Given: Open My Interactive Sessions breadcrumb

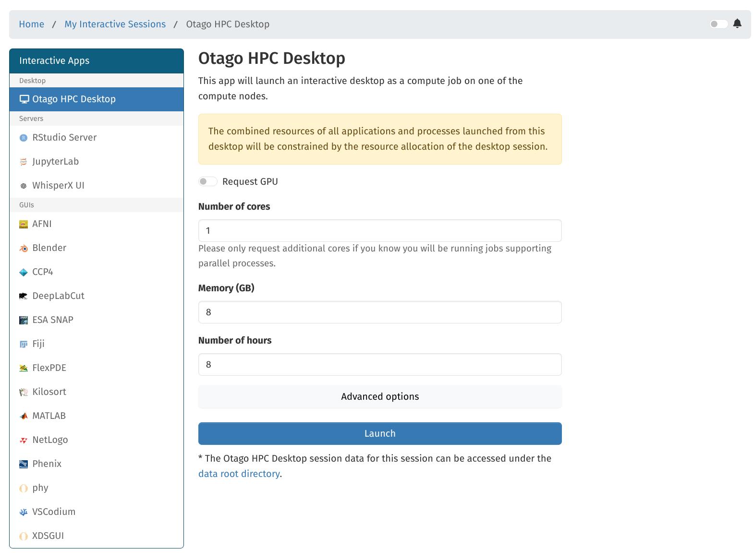Looking at the screenshot, I should pos(115,24).
